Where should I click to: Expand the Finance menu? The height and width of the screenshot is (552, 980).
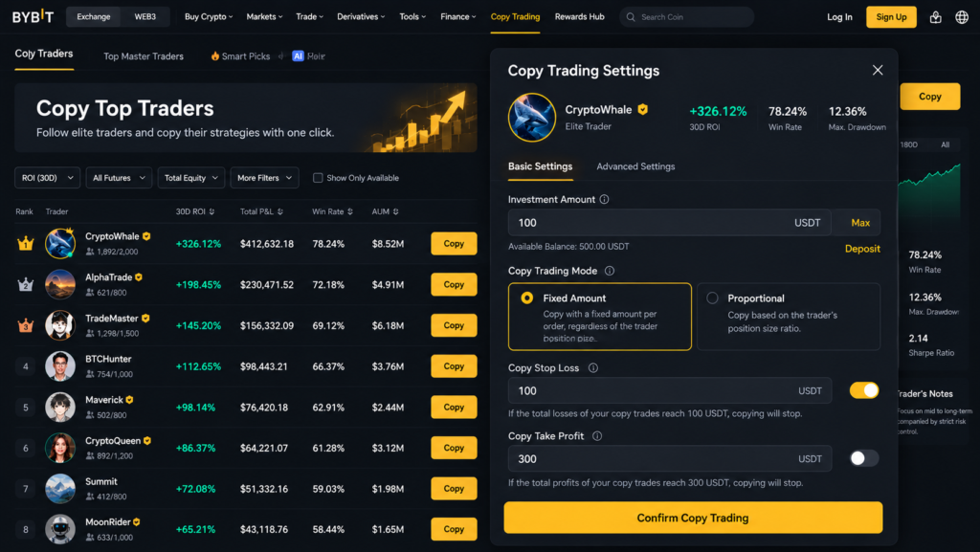[x=458, y=17]
